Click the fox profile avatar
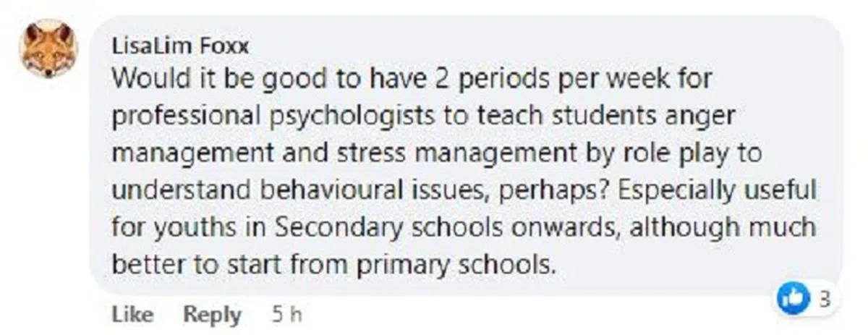Viewport: 868px width, 335px height. pos(48,48)
